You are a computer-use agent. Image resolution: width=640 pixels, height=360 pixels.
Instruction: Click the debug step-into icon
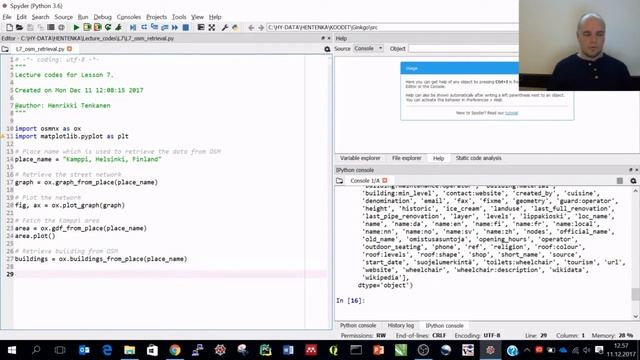154,27
